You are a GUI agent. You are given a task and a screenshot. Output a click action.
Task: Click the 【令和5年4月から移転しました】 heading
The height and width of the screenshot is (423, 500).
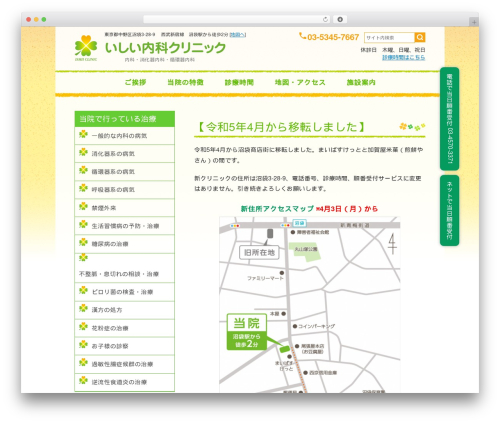(282, 127)
